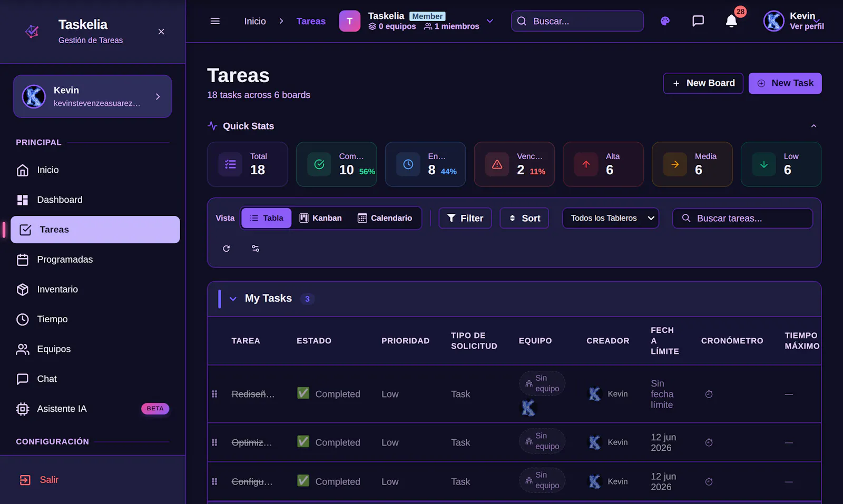Viewport: 843px width, 504px height.
Task: Click the New Task button
Action: coord(785,83)
